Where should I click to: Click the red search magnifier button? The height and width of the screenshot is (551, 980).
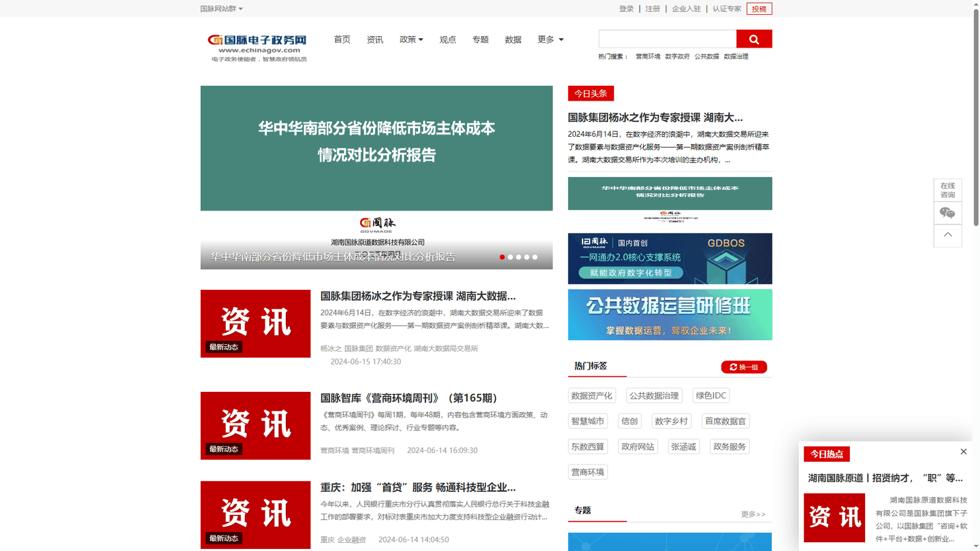[754, 39]
